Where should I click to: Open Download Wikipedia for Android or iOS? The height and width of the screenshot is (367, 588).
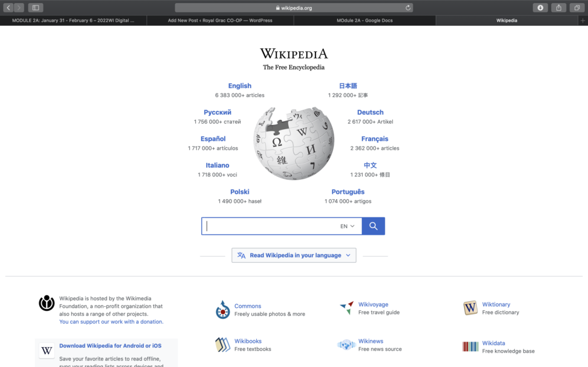tap(110, 346)
